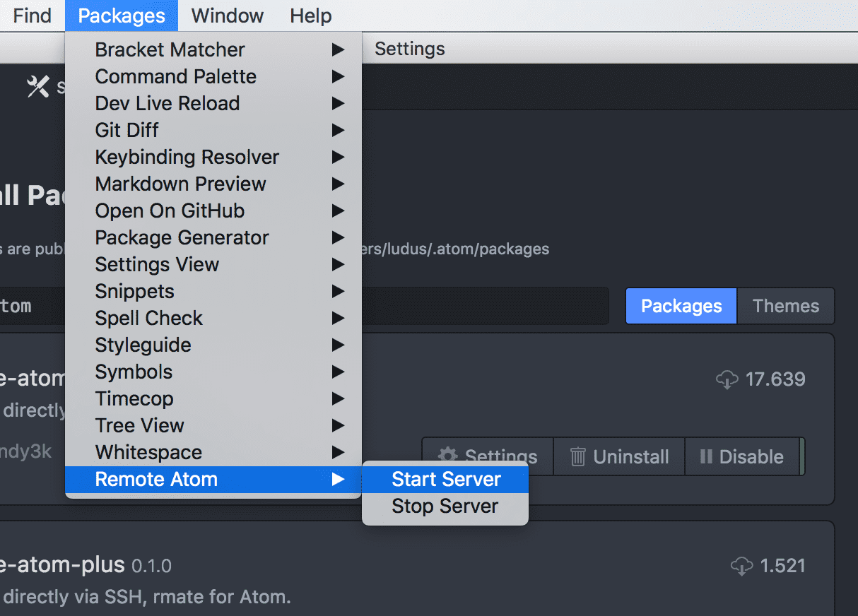Click the pause icon on the Disable button
Viewport: 858px width, 616px height.
[705, 457]
